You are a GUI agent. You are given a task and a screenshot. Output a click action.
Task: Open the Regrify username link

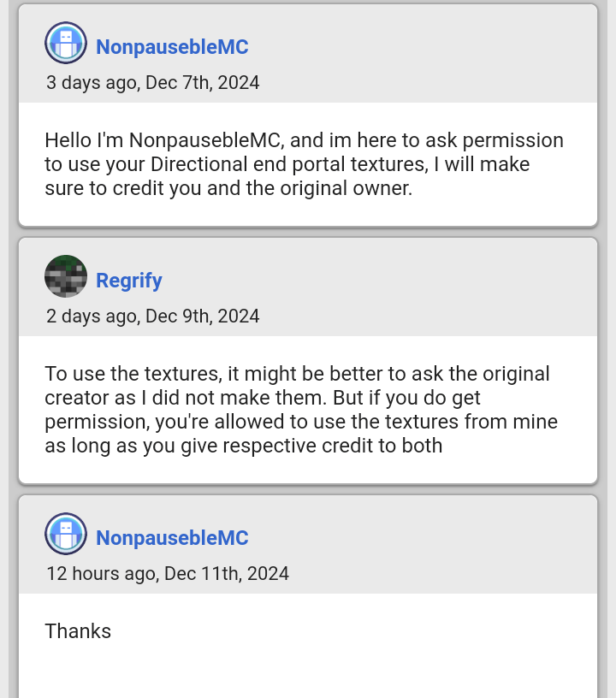tap(129, 281)
